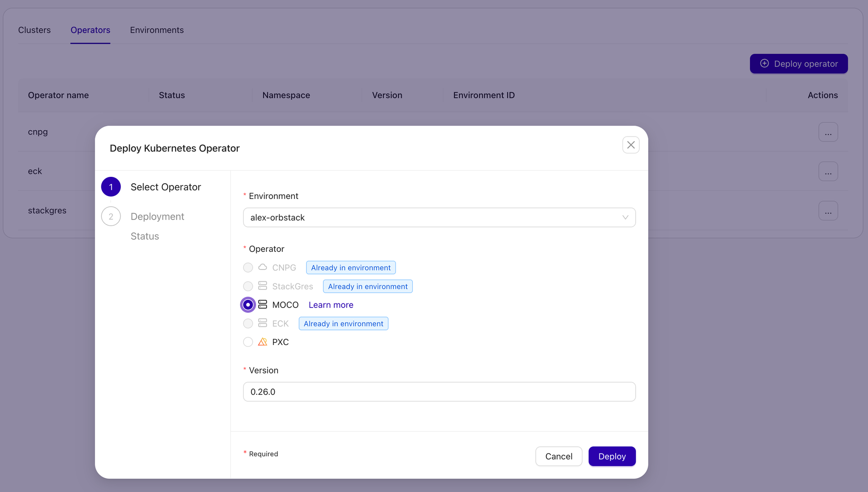Viewport: 868px width, 492px height.
Task: Click the Deploy button
Action: point(612,456)
